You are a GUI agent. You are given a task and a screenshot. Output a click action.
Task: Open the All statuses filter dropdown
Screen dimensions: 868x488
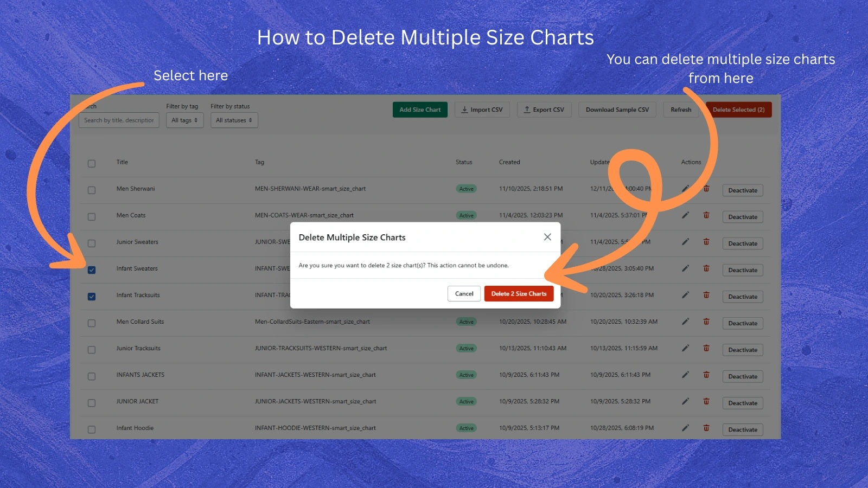point(234,120)
